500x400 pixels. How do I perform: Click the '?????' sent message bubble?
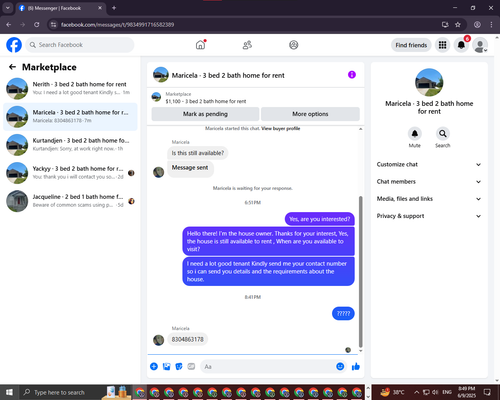(343, 313)
